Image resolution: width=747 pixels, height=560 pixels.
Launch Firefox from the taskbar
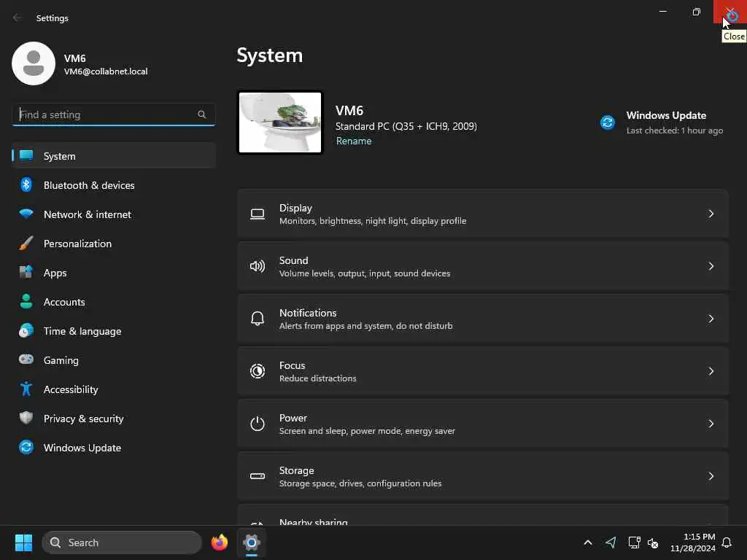(x=220, y=542)
